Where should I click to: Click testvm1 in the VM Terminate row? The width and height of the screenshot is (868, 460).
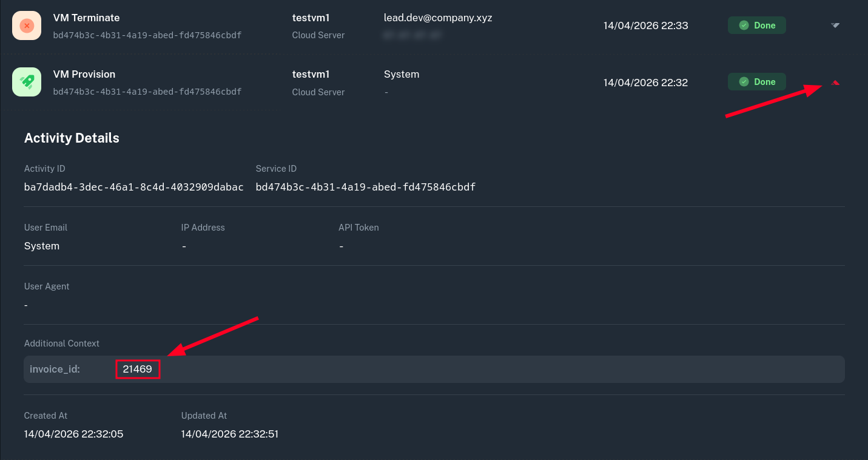311,18
